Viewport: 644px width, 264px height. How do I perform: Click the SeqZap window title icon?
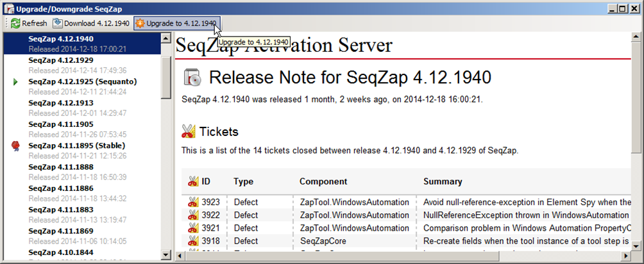[10, 8]
